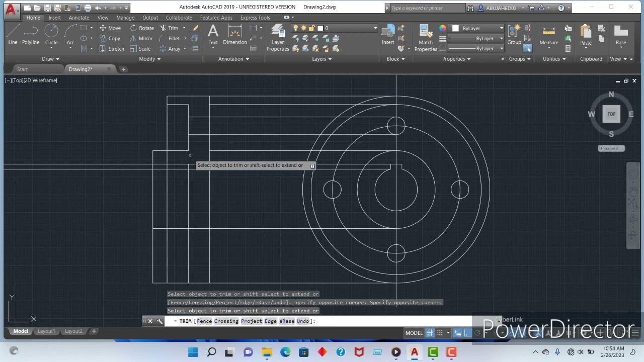644x362 pixels.
Task: Click the Scale tool
Action: (x=140, y=49)
